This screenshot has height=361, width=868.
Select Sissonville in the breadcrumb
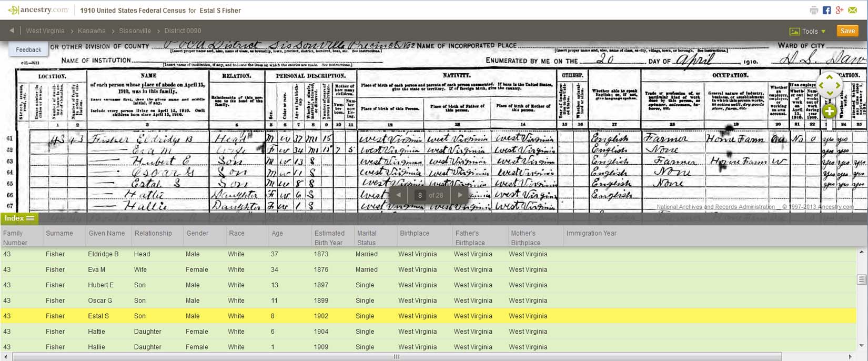pos(135,31)
